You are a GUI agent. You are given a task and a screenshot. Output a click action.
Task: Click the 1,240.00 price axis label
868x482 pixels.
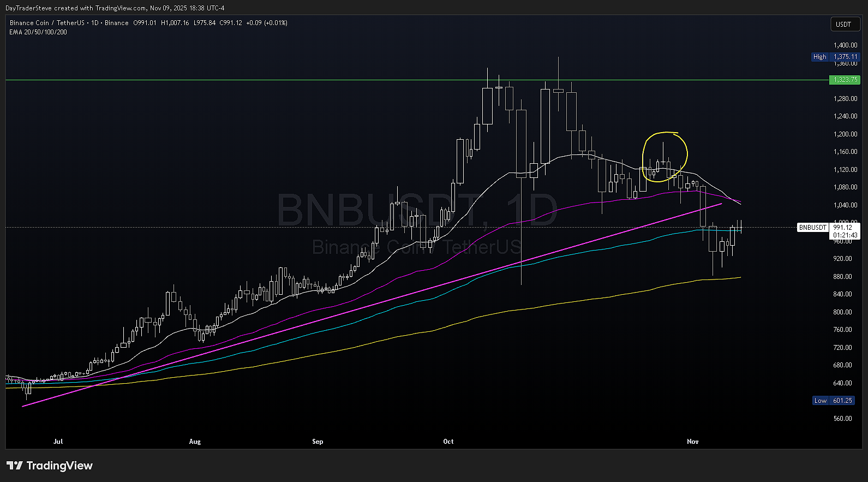pos(845,116)
